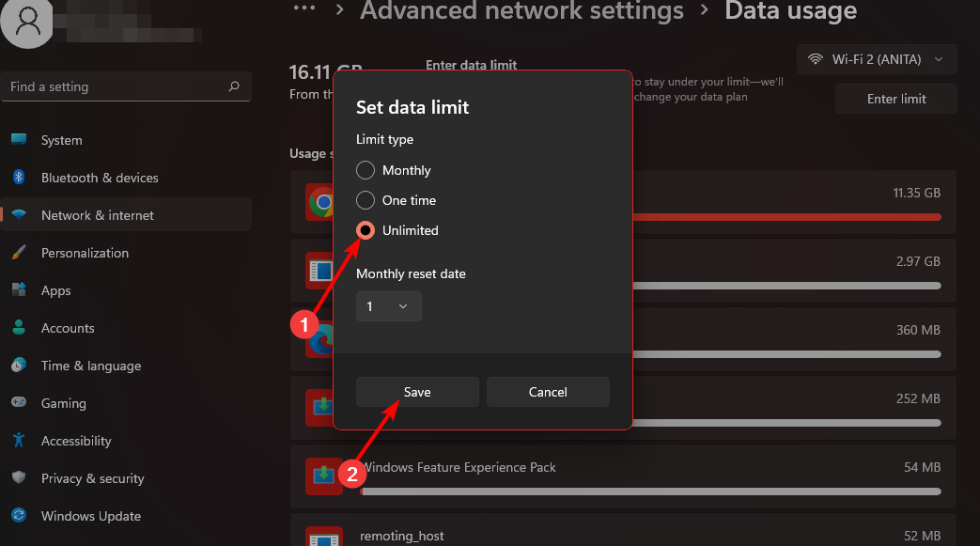Open the Monthly reset date dropdown
980x546 pixels.
389,306
